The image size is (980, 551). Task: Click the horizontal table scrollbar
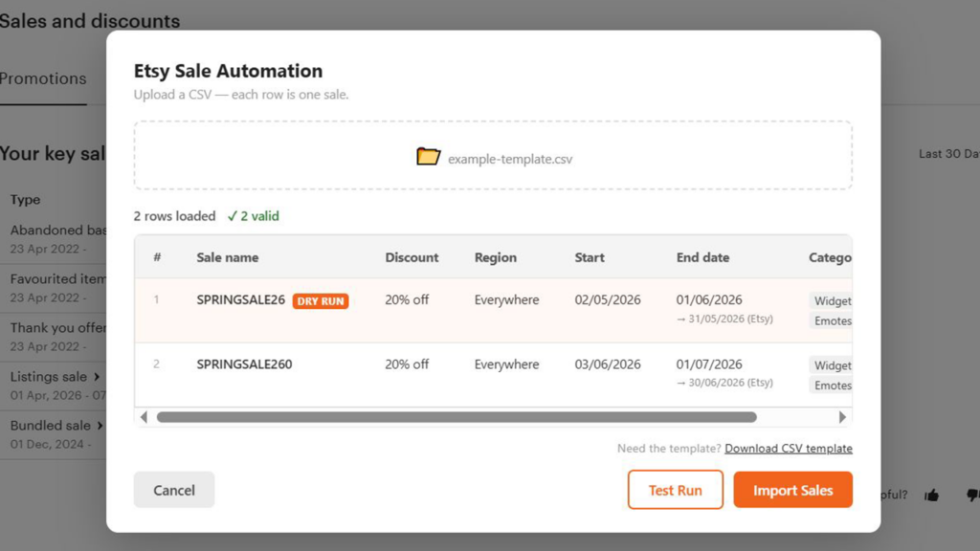pyautogui.click(x=457, y=417)
